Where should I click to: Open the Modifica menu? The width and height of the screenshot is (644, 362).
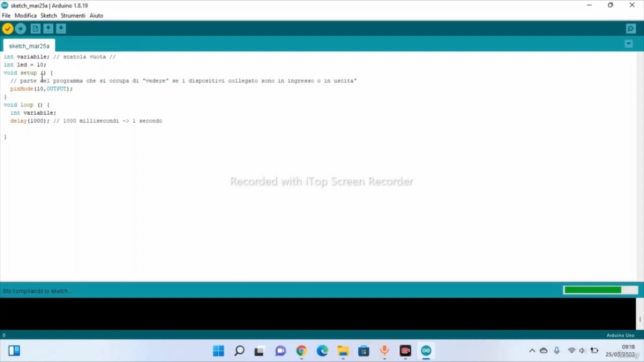click(26, 16)
